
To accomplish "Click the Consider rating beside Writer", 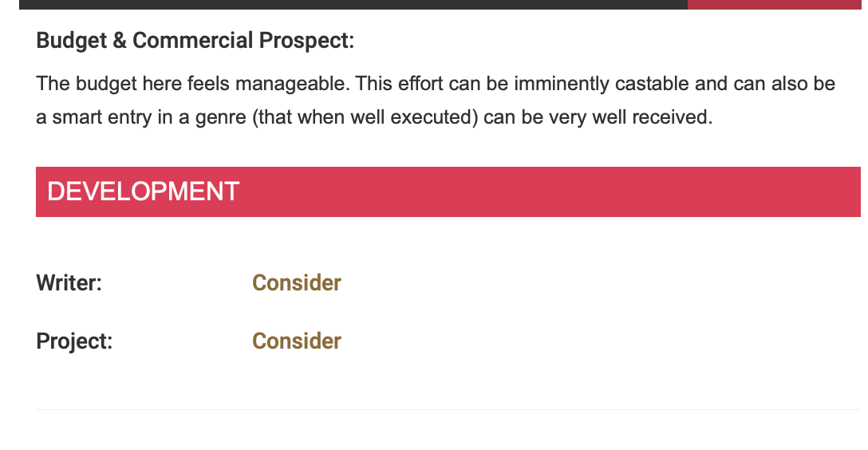I will pyautogui.click(x=297, y=282).
